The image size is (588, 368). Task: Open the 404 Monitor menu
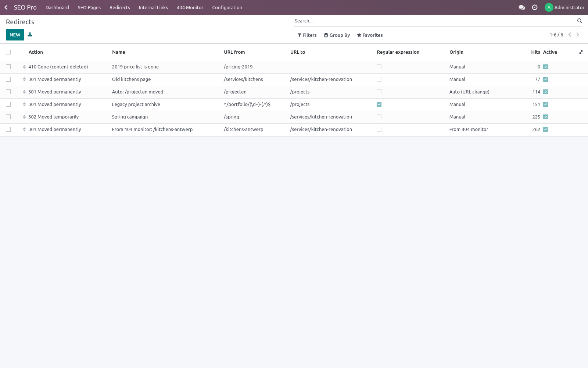190,7
